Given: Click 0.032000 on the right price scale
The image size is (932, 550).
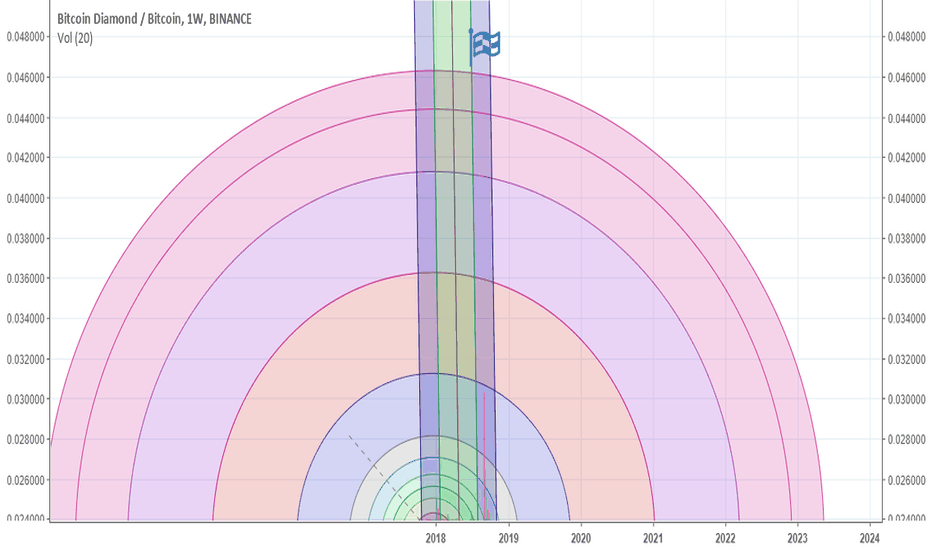Looking at the screenshot, I should coord(907,359).
